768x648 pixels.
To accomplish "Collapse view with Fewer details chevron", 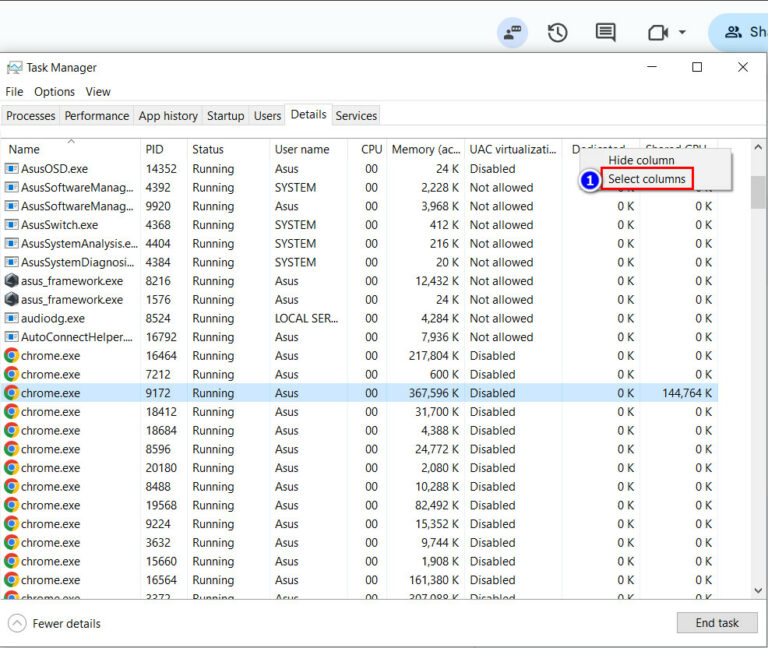I will tap(17, 623).
